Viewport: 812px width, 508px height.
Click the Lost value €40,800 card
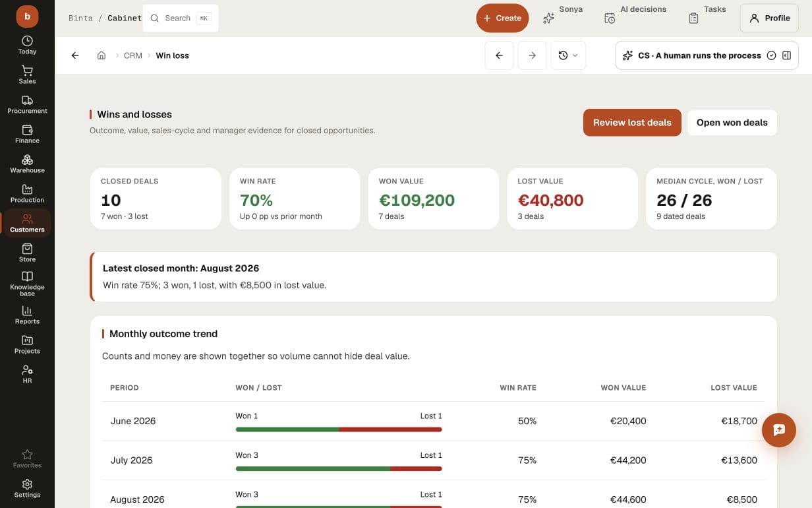[x=573, y=199]
